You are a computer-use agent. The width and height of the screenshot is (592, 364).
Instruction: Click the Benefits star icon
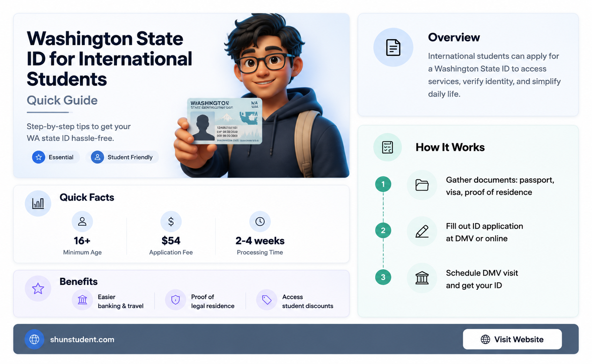coord(38,289)
